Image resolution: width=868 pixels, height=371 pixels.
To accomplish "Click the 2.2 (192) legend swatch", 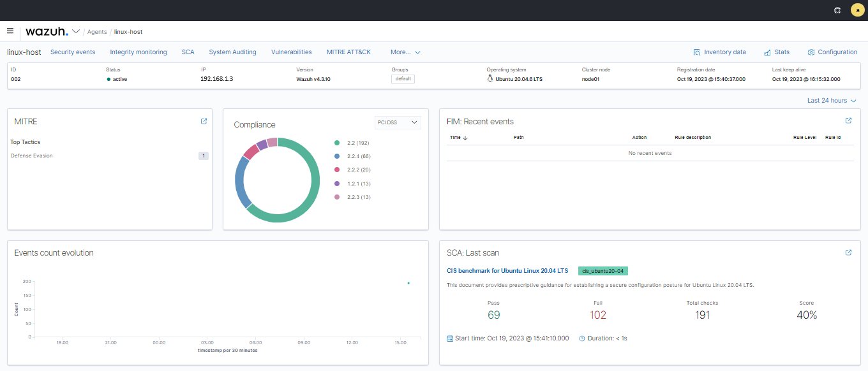I will point(337,143).
